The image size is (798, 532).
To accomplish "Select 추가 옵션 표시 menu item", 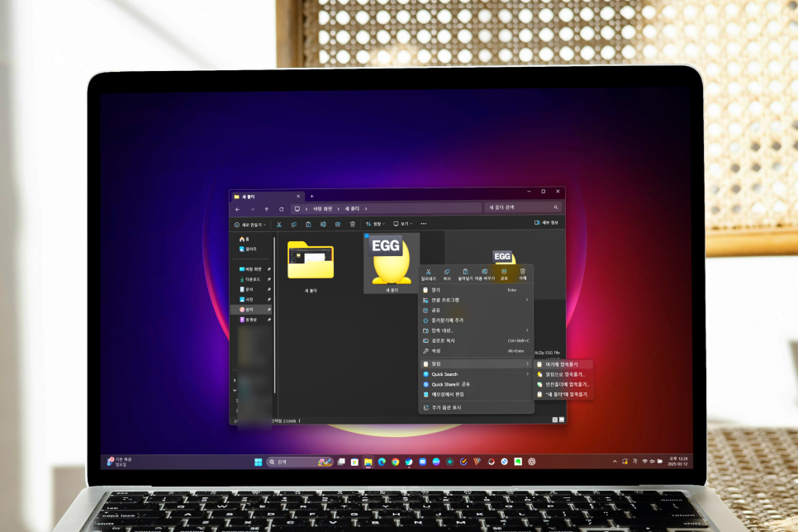I will coord(476,407).
